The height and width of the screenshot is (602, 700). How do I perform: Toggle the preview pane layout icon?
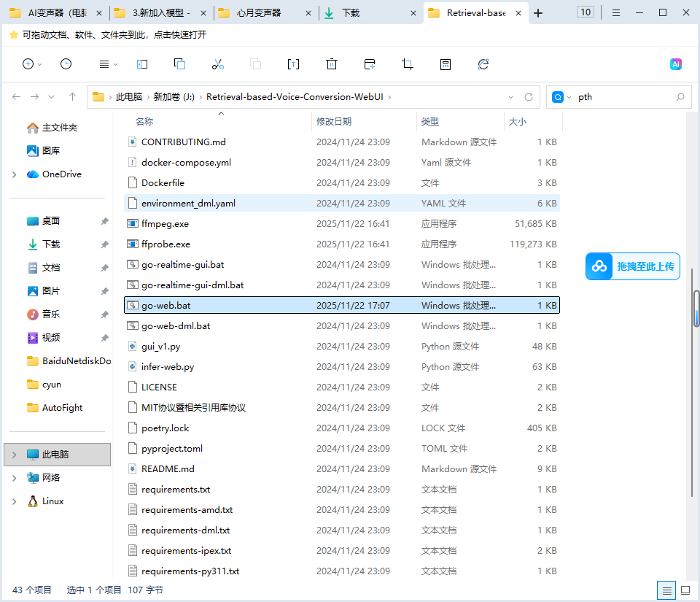coord(142,64)
